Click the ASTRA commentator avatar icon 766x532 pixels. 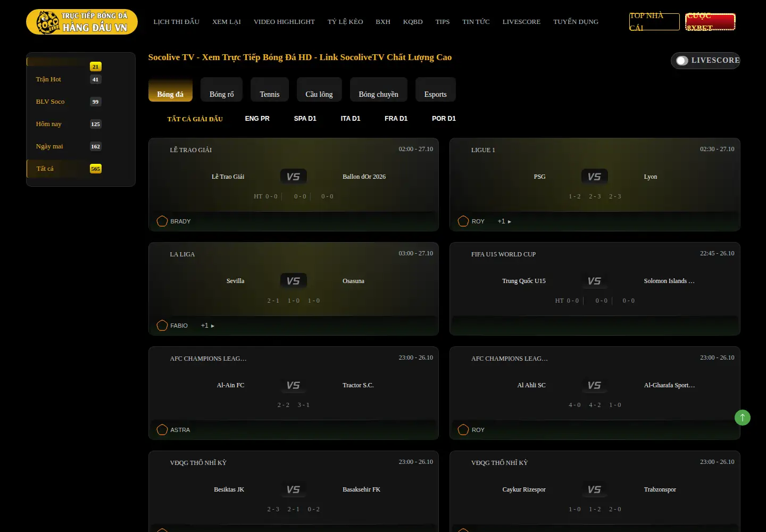pos(162,430)
